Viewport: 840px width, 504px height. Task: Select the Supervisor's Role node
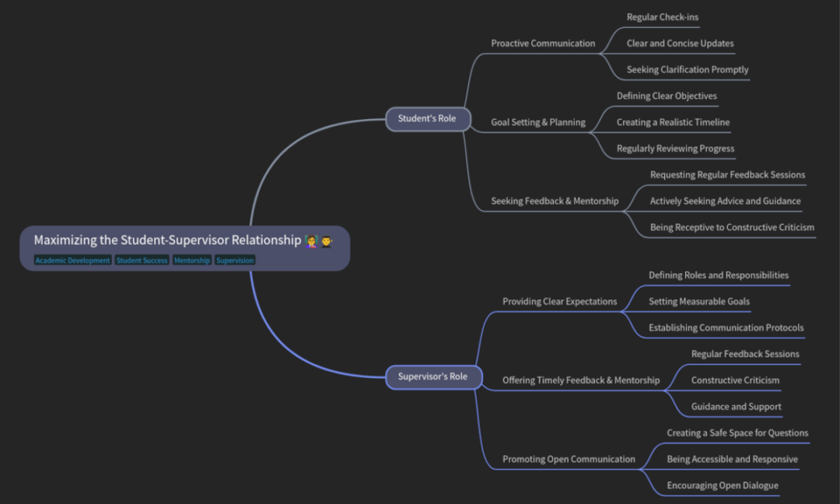coord(432,376)
